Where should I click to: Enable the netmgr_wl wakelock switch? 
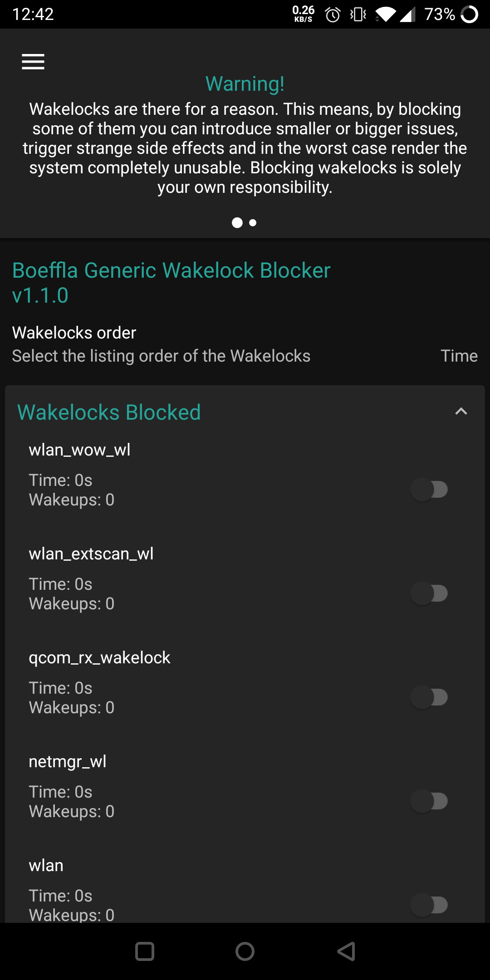[x=429, y=801]
